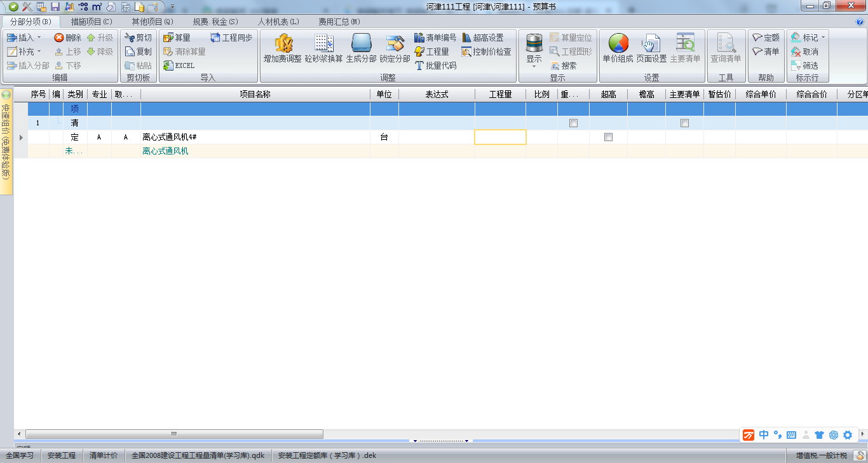868x463 pixels.
Task: Click 安装工程 in status bar
Action: pos(62,455)
